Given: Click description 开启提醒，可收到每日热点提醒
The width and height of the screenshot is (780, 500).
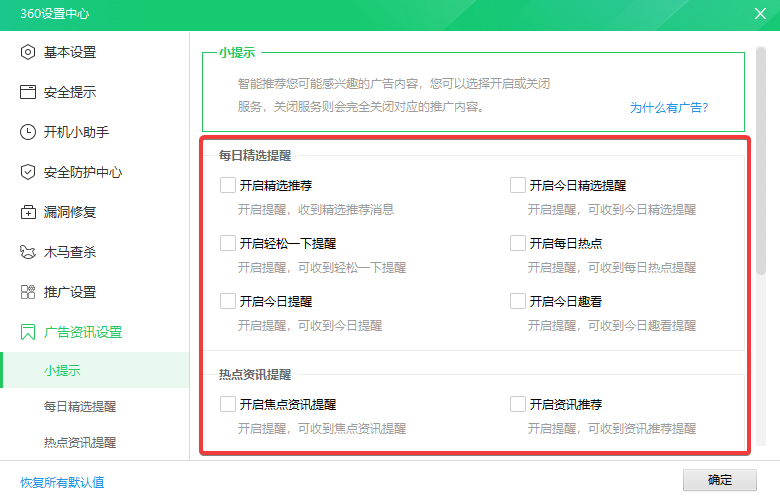Looking at the screenshot, I should click(x=611, y=268).
